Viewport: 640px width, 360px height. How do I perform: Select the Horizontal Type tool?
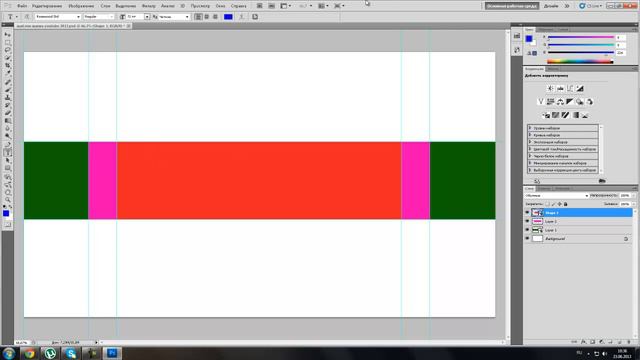7,153
